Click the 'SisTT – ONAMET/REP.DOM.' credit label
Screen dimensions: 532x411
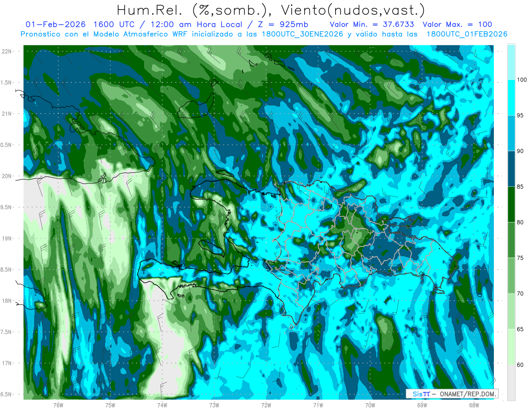452,394
